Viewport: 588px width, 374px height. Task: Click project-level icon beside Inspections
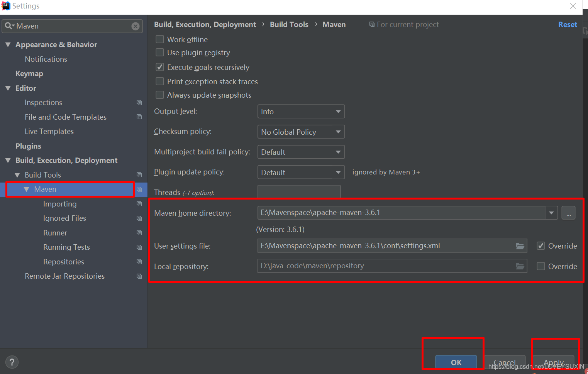click(139, 103)
